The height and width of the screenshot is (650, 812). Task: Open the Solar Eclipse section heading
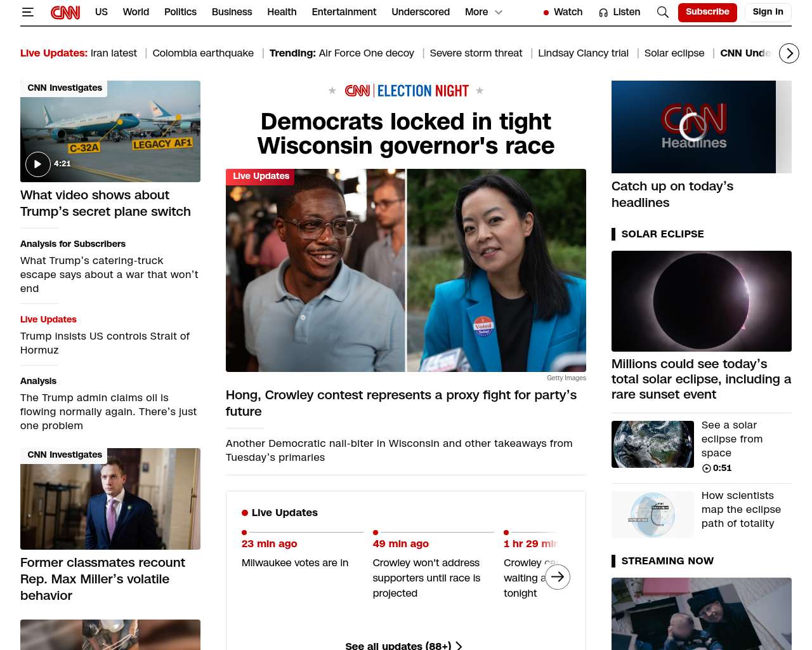(662, 234)
